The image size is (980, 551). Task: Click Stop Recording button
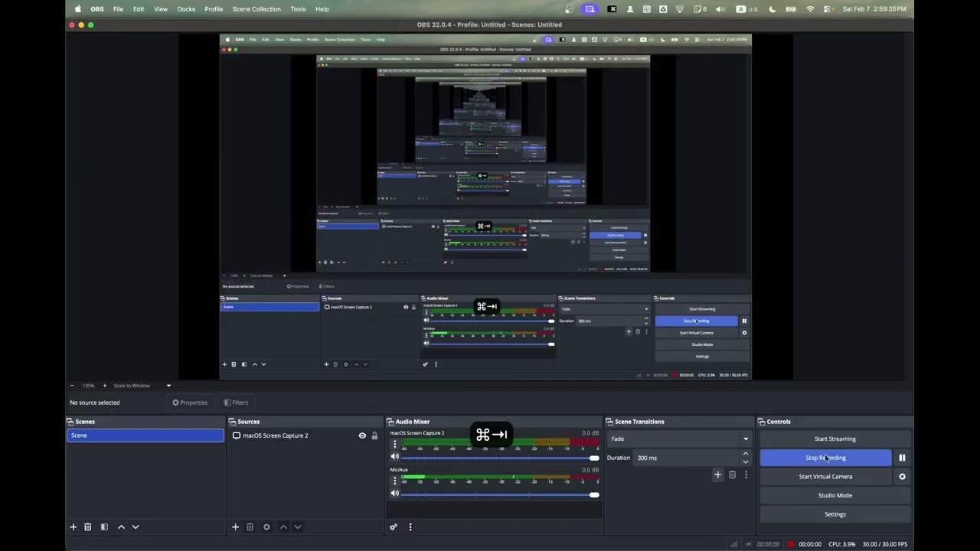pyautogui.click(x=825, y=458)
